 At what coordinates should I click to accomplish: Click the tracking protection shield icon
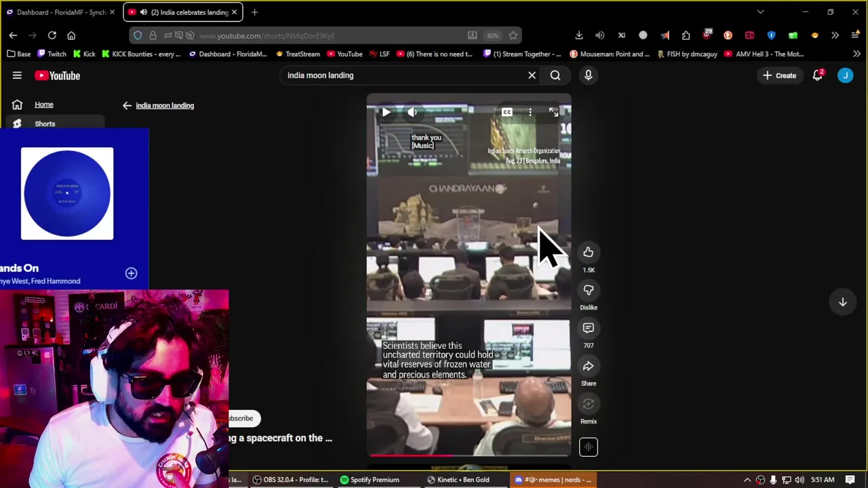click(x=138, y=35)
